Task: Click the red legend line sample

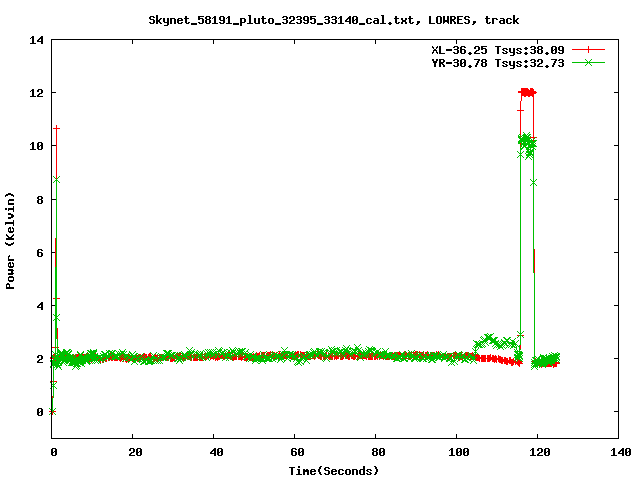Action: click(588, 50)
